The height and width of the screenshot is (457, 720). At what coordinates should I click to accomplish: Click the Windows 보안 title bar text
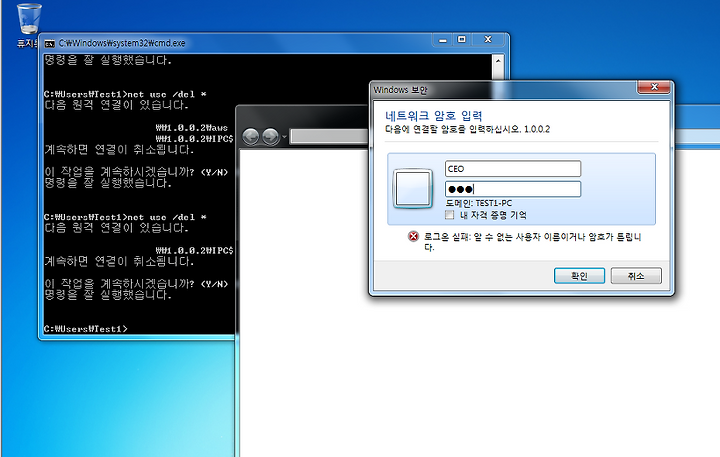pos(400,90)
